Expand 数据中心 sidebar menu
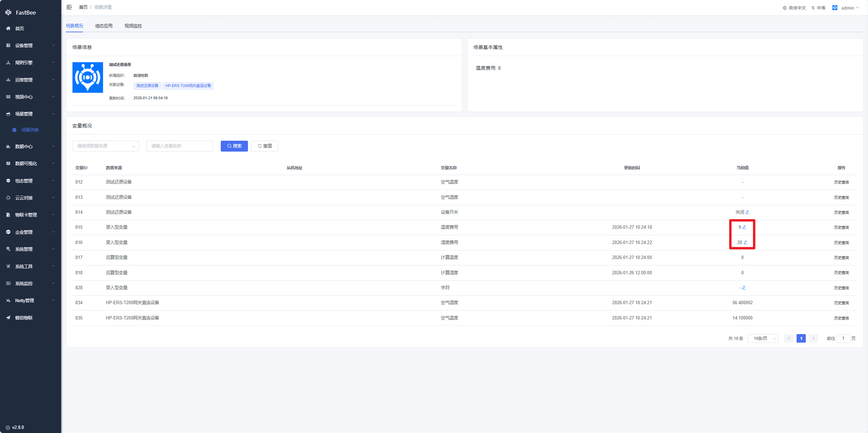 point(31,146)
